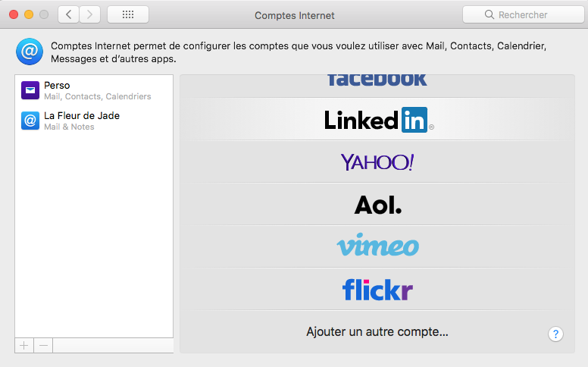This screenshot has width=588, height=367.
Task: Go forward with the right arrow
Action: click(90, 14)
